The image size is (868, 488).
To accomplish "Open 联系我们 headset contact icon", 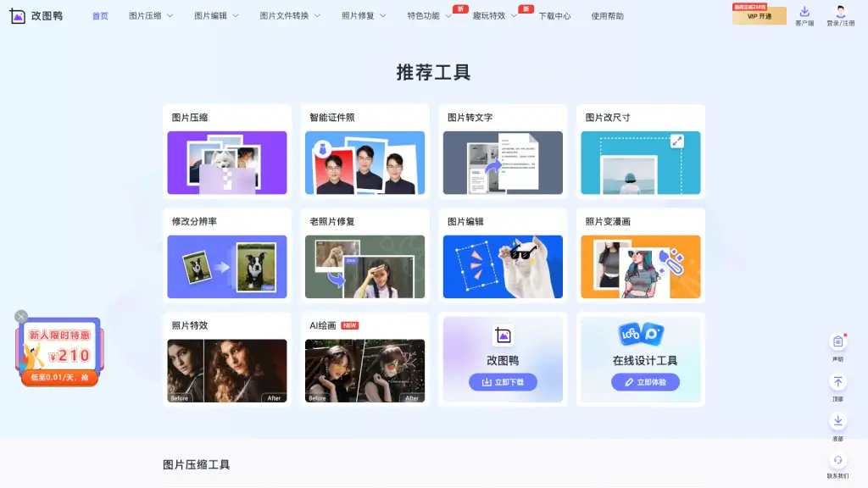I will click(838, 462).
